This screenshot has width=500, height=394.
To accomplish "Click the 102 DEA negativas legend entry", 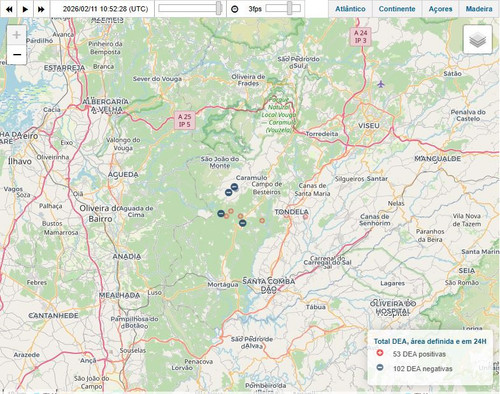I will [423, 369].
